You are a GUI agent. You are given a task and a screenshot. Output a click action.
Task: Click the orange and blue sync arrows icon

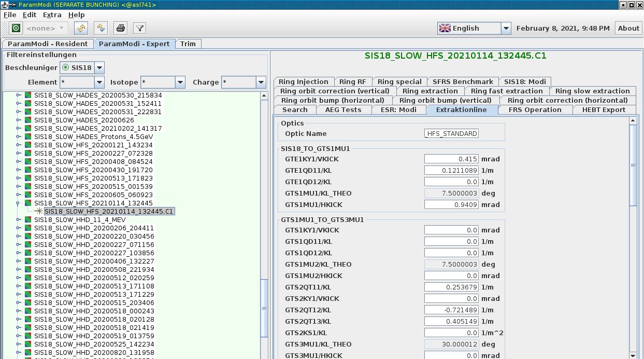pos(101,28)
